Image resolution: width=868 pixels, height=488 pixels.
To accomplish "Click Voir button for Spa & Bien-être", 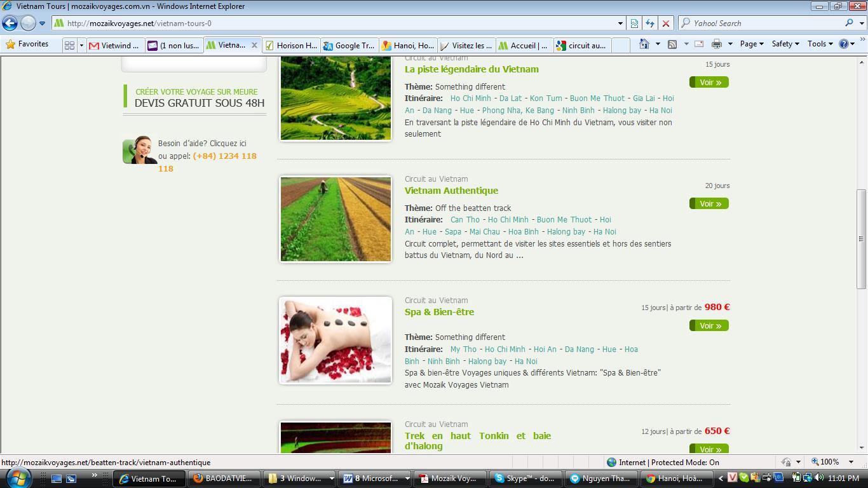I will tap(709, 325).
